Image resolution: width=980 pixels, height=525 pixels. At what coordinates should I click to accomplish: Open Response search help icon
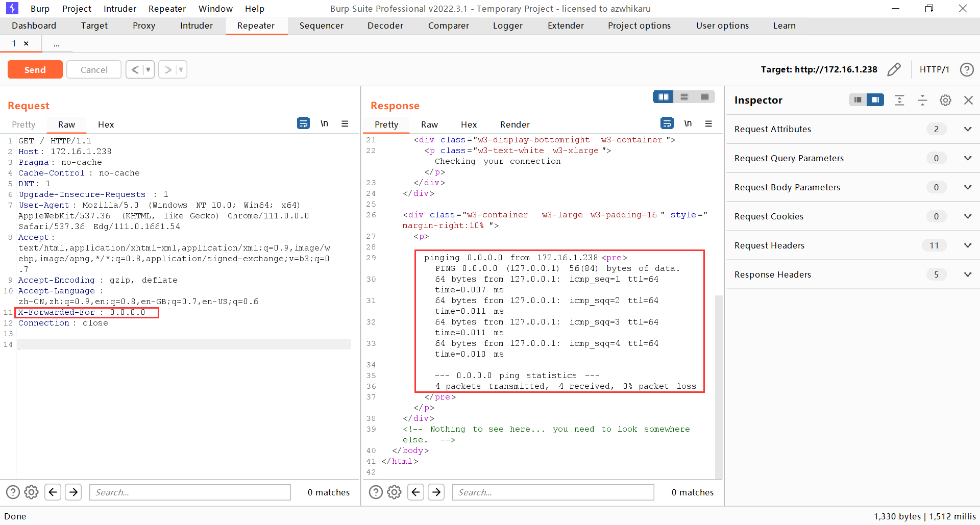pos(376,492)
